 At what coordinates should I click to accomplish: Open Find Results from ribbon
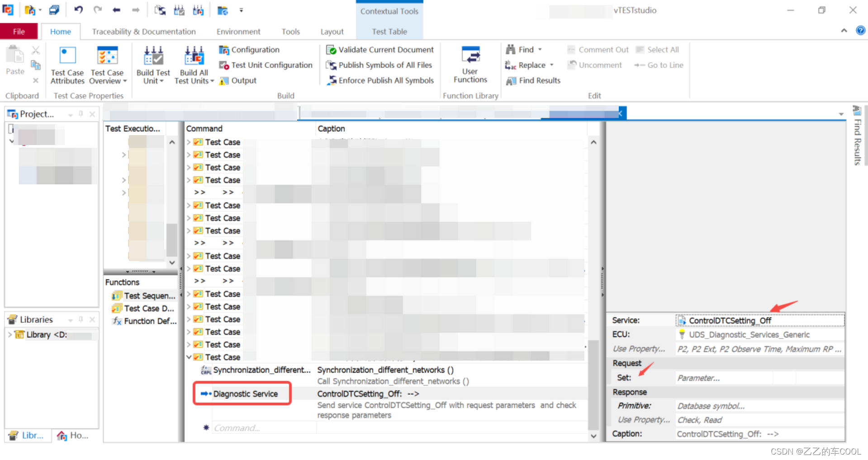click(533, 80)
